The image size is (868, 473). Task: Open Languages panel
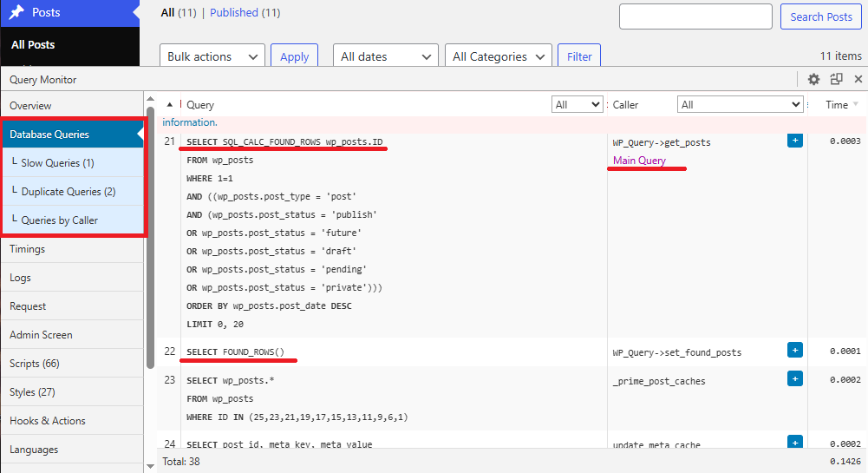pyautogui.click(x=72, y=450)
